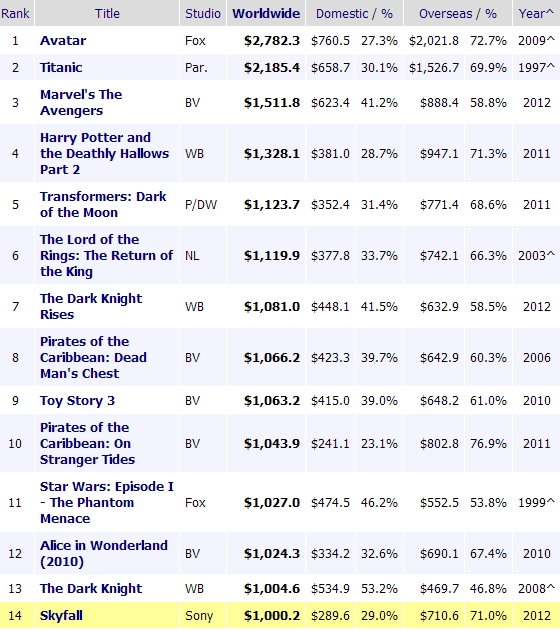Viewport: 560px width, 631px height.
Task: Open Pirates: On Stranger Tides link
Action: 87,443
